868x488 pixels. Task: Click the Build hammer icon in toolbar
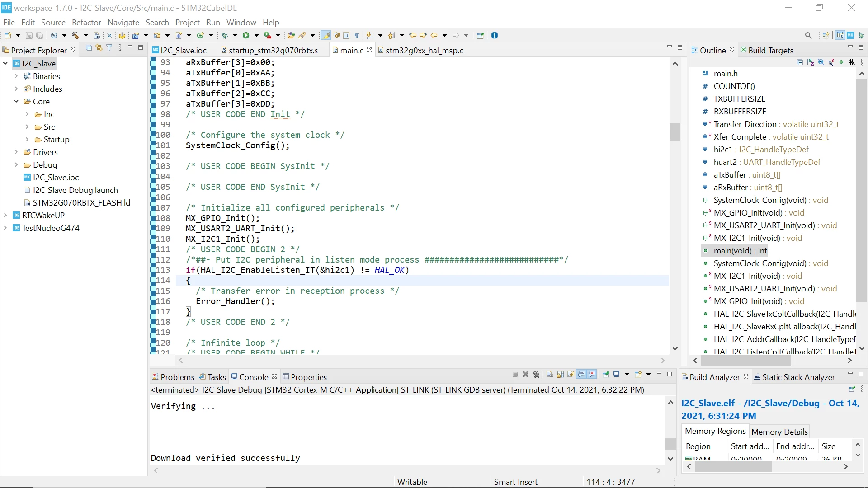(75, 35)
